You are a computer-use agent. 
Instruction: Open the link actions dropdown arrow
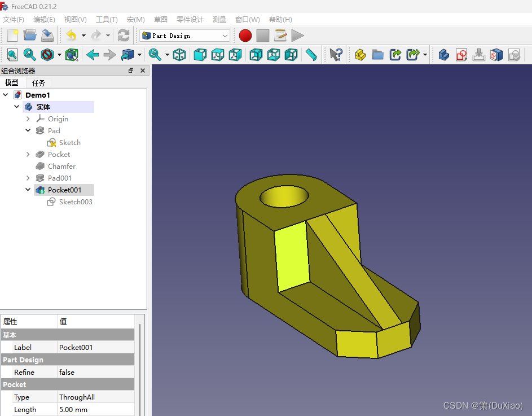(425, 55)
